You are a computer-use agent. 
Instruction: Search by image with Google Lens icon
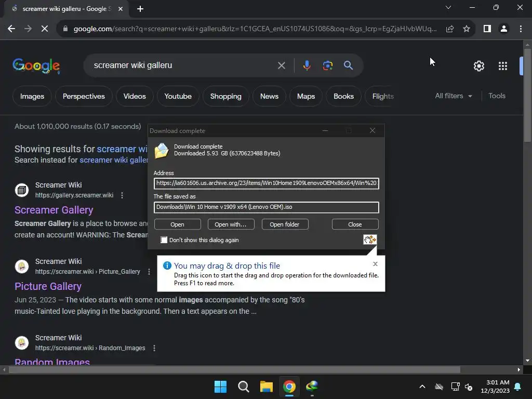pos(327,65)
